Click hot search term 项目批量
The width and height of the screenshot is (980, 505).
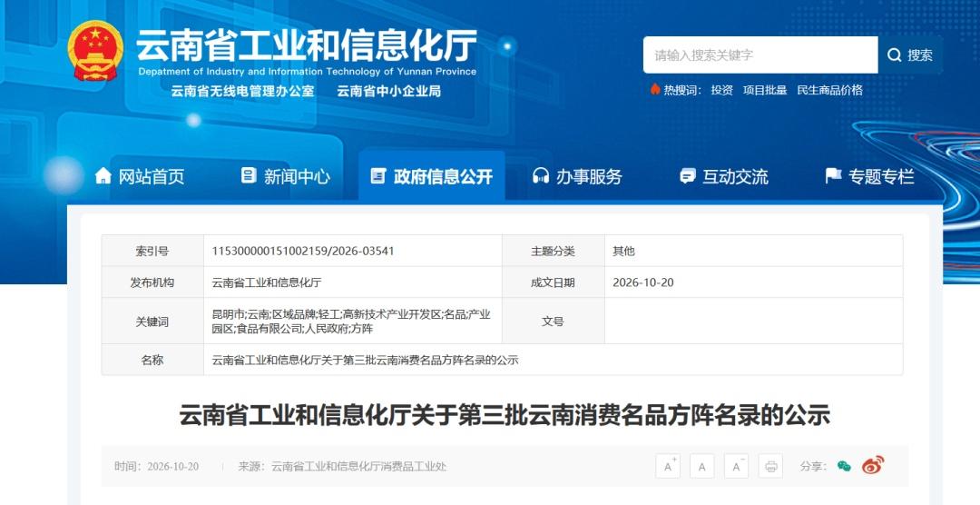[765, 90]
